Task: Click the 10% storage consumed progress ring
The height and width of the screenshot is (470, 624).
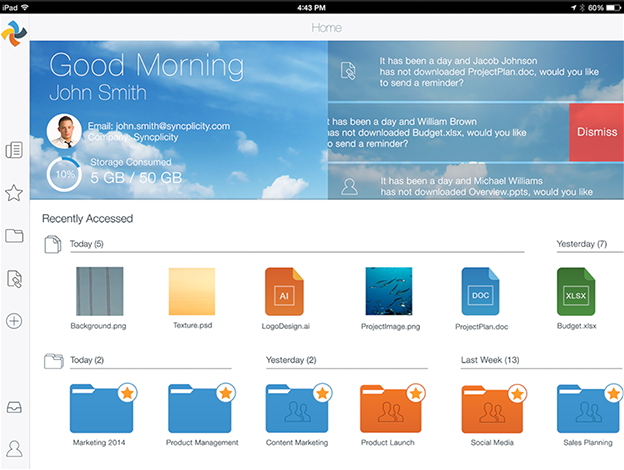Action: coord(64,174)
